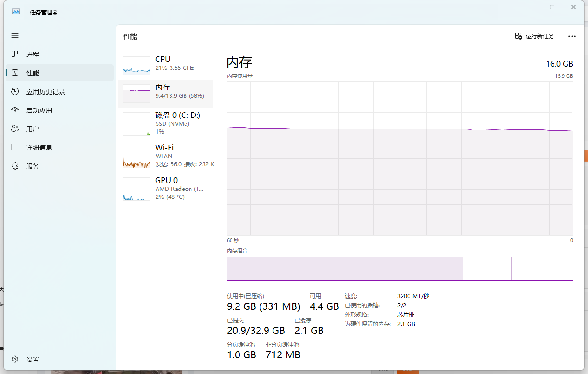Open the three-dot more options menu
Image resolution: width=588 pixels, height=374 pixels.
(572, 36)
